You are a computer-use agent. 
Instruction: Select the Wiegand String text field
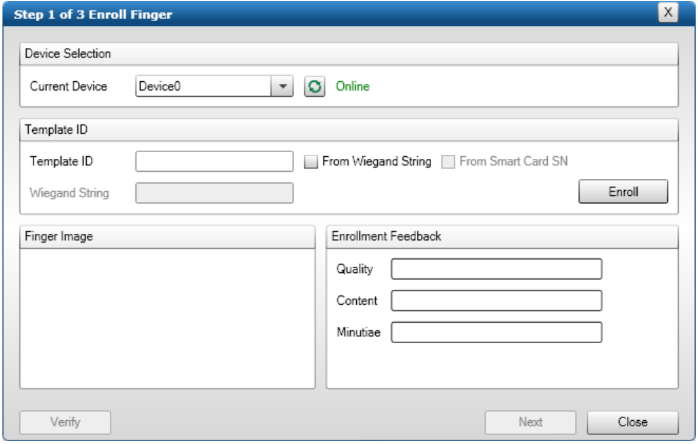point(214,193)
